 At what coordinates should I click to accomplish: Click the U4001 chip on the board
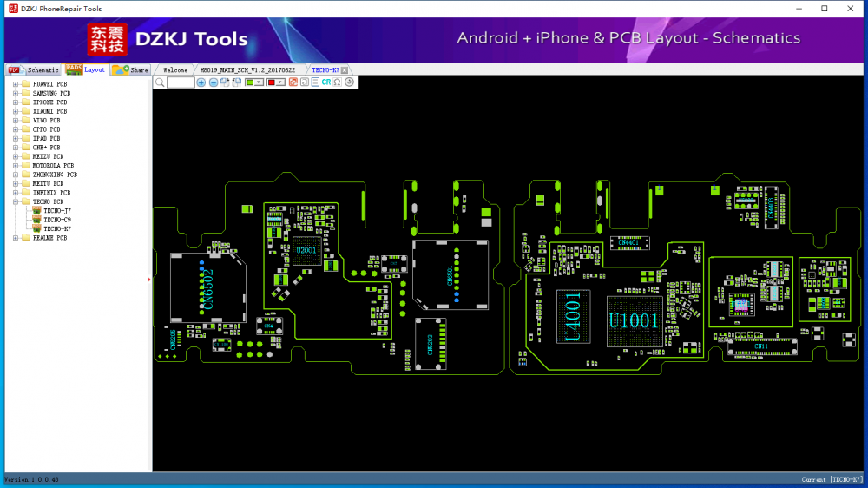tap(573, 316)
